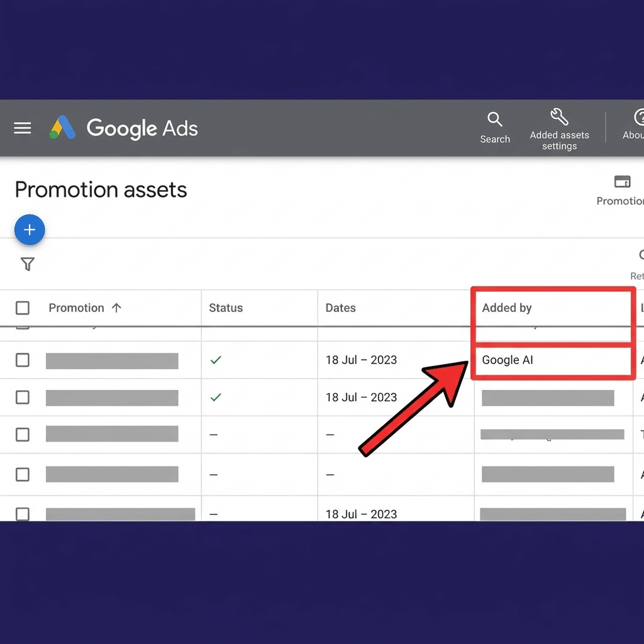Check the second row with green checkmark

(x=23, y=397)
